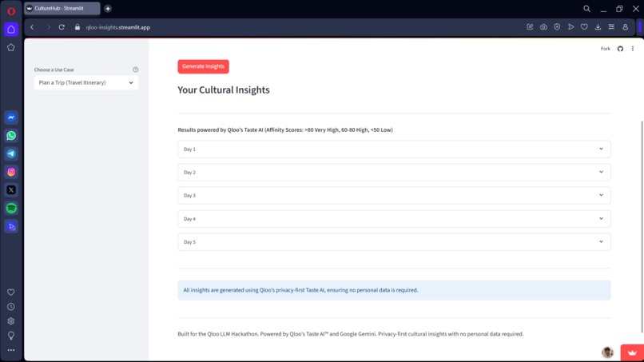The width and height of the screenshot is (644, 362).
Task: Click the qloo-insights.streamlit.app address bar
Action: (x=118, y=27)
